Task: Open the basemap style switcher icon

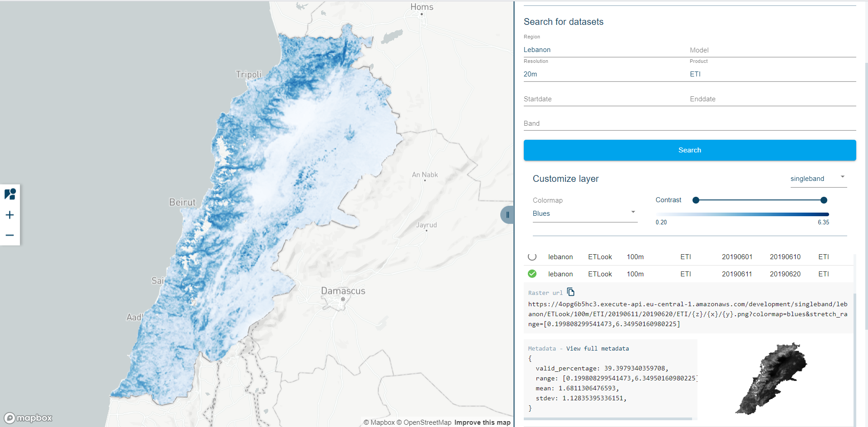Action: (10, 194)
